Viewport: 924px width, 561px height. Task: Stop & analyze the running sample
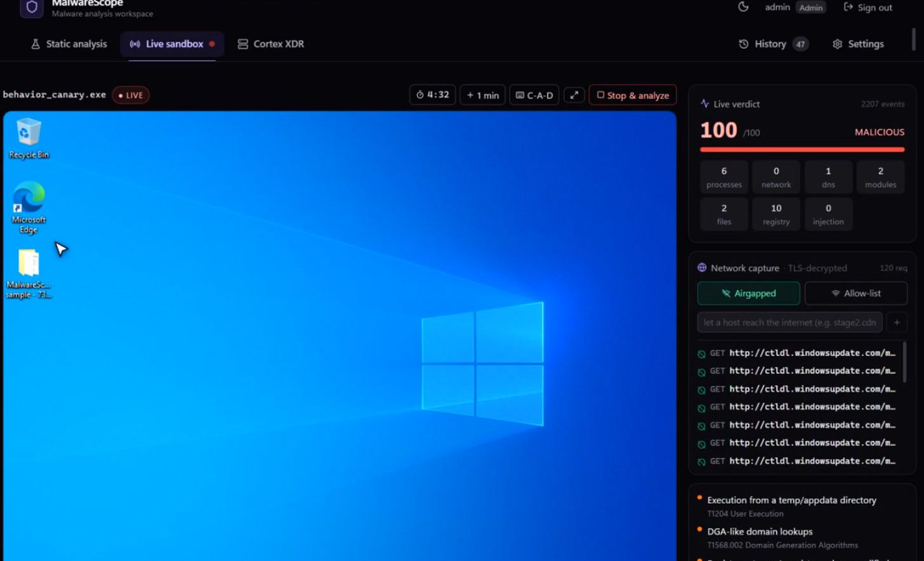click(x=633, y=95)
